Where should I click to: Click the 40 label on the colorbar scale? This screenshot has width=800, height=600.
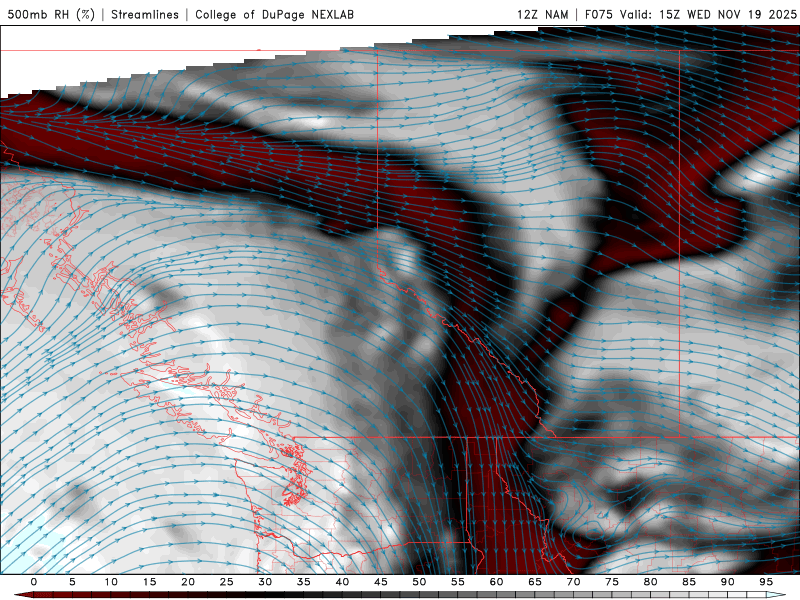coord(342,582)
